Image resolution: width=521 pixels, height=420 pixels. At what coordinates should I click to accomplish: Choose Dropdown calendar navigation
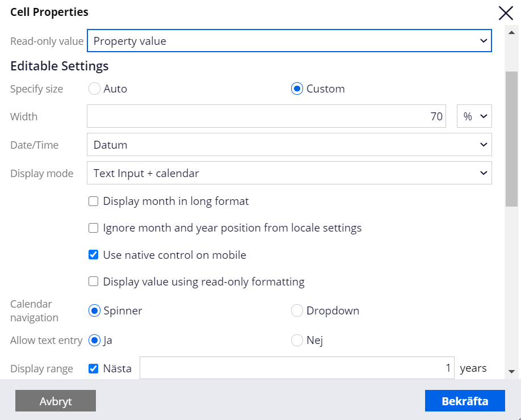[297, 310]
